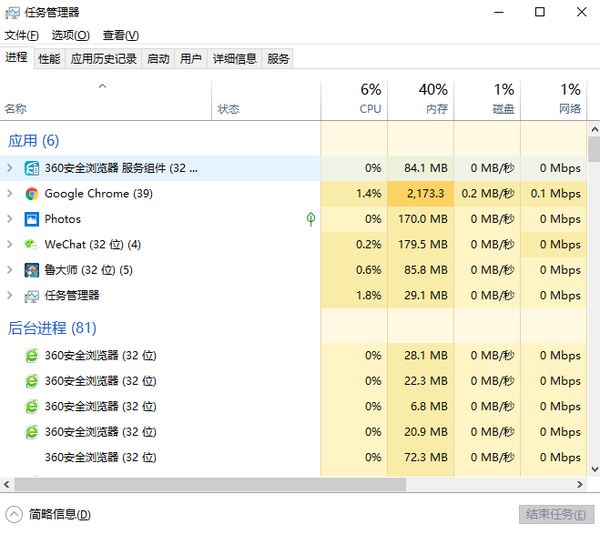Expand the WeChat process group

(10, 245)
